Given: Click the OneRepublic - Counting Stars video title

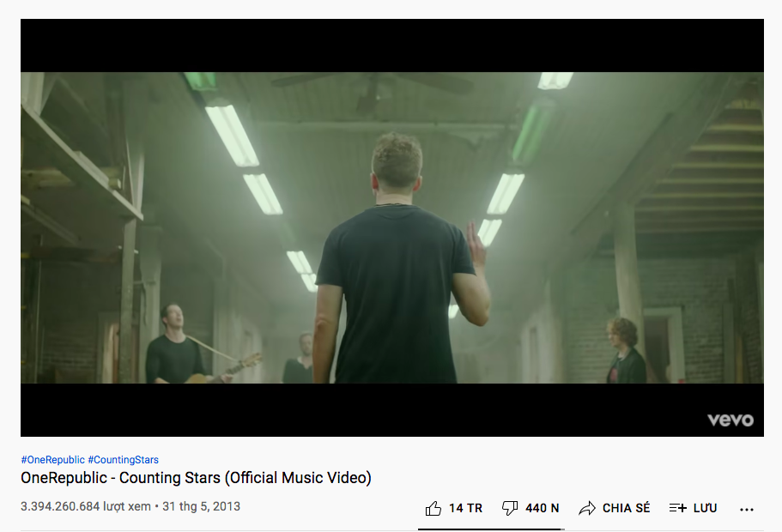Looking at the screenshot, I should pyautogui.click(x=196, y=478).
